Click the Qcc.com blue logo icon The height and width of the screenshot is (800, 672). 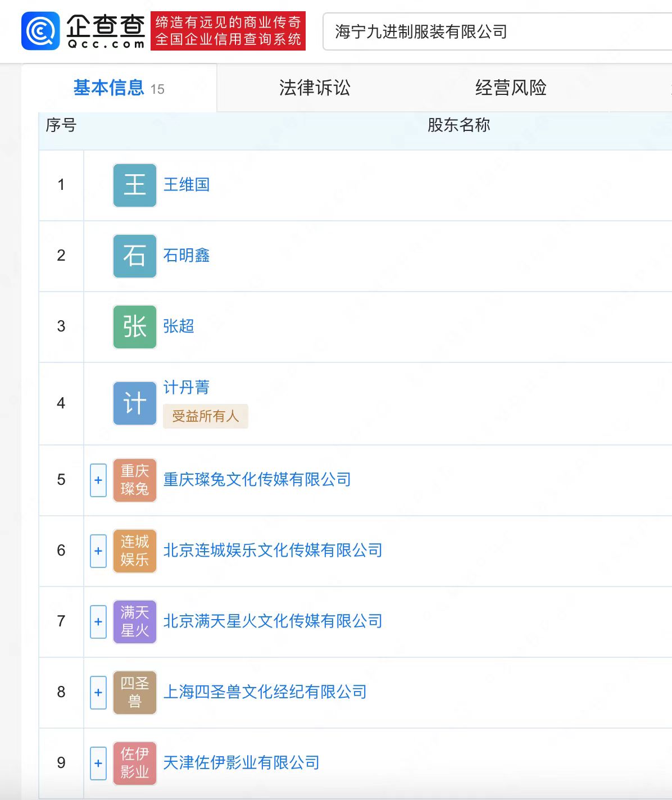tap(40, 31)
